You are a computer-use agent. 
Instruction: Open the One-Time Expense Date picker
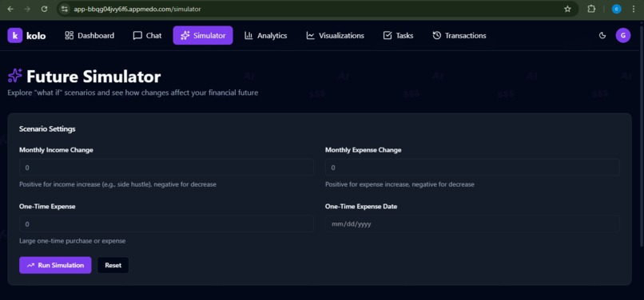[x=472, y=224]
